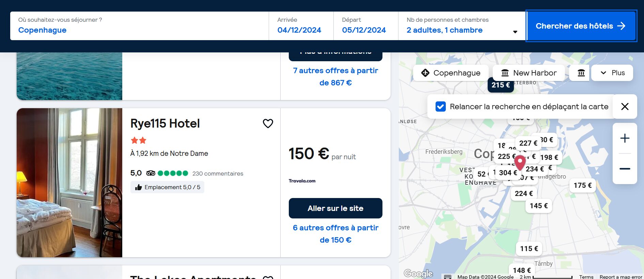Select the 175 € map price marker
Screen dimensions: 644x279
(x=582, y=185)
